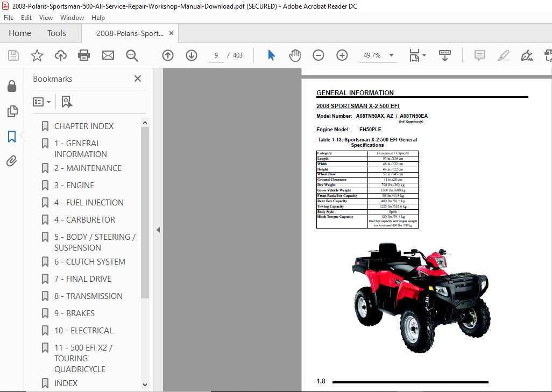This screenshot has height=392, width=552.
Task: Switch to the Tools tab
Action: (56, 33)
